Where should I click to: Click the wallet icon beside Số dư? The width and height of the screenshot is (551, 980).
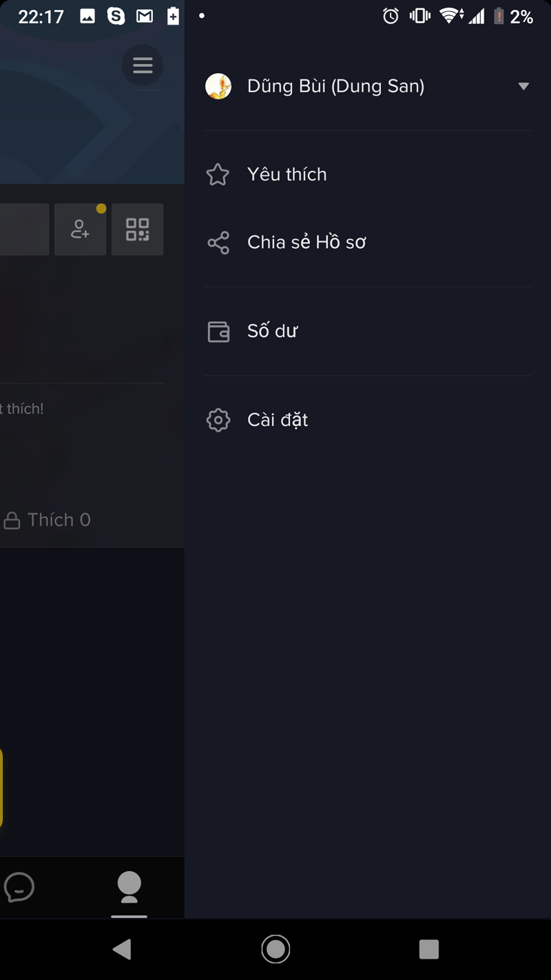(218, 331)
